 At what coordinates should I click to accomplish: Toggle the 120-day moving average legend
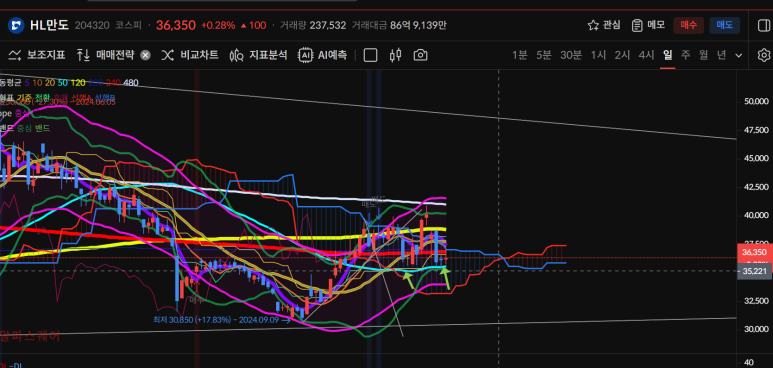pyautogui.click(x=77, y=83)
